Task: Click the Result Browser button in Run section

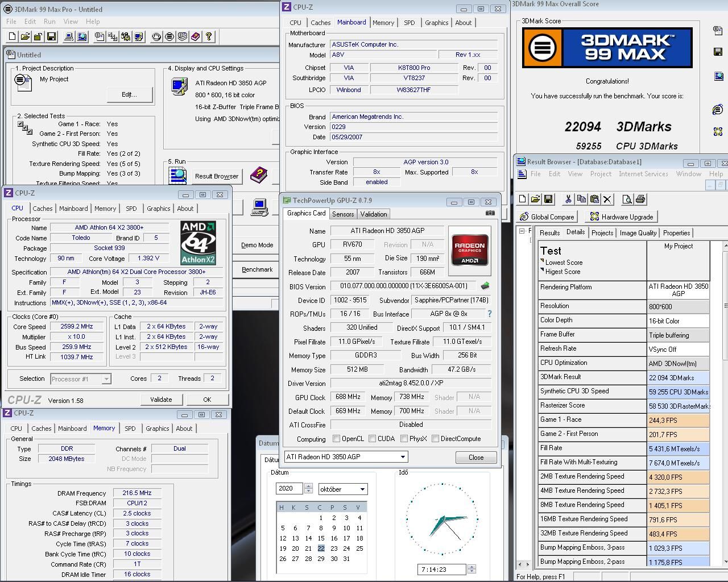Action: point(217,176)
